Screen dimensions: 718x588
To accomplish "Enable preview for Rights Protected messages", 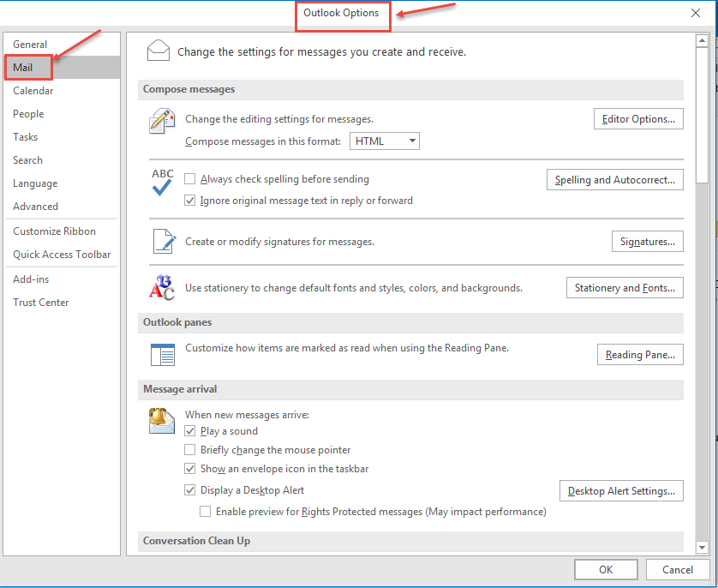I will click(205, 511).
